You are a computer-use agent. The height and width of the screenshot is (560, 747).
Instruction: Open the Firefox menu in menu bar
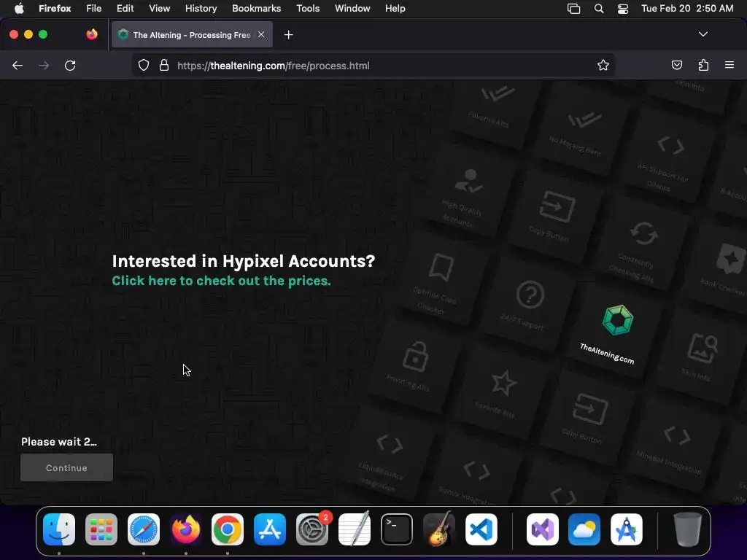click(55, 8)
